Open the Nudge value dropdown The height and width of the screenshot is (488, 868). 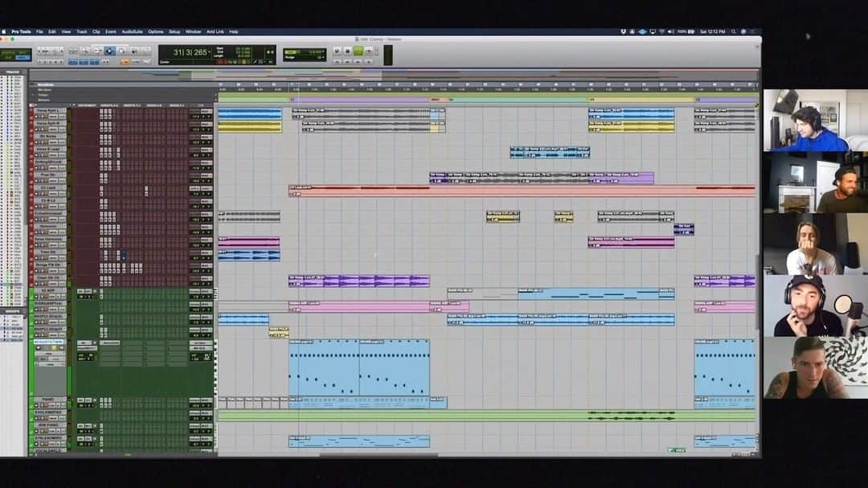click(x=322, y=57)
